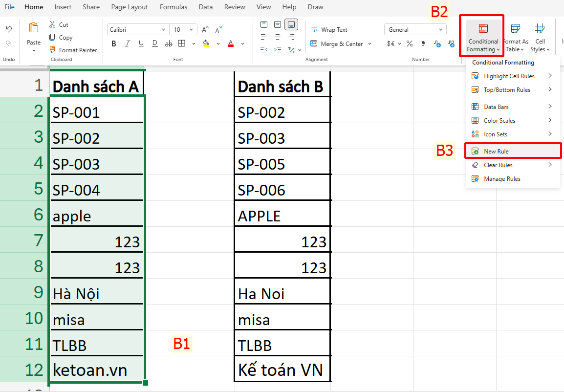Increase the font size

[x=205, y=29]
